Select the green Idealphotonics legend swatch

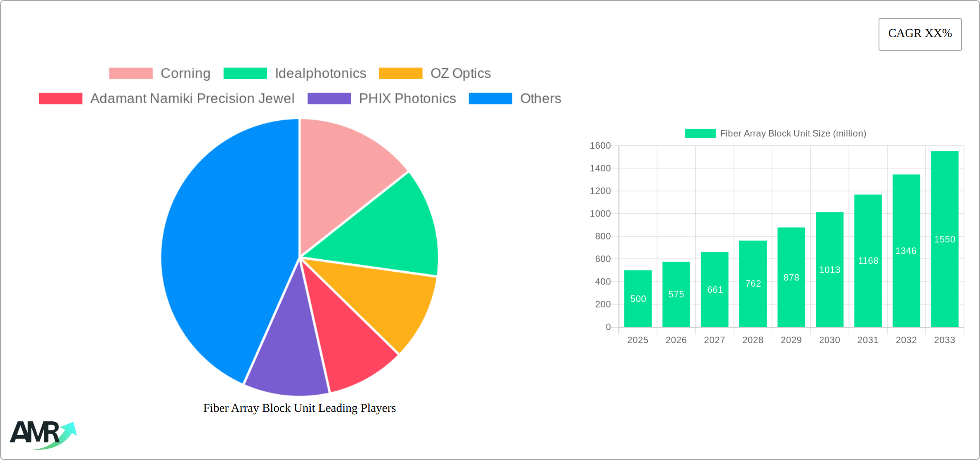pyautogui.click(x=245, y=73)
